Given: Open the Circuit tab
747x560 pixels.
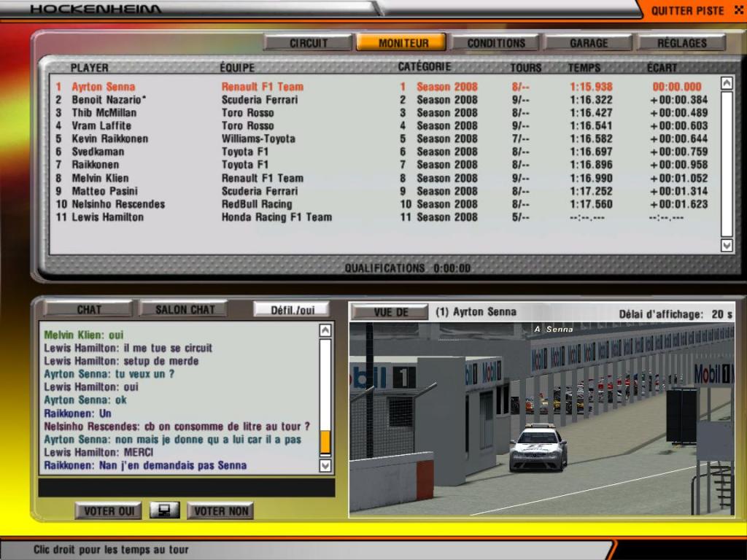Looking at the screenshot, I should 309,43.
